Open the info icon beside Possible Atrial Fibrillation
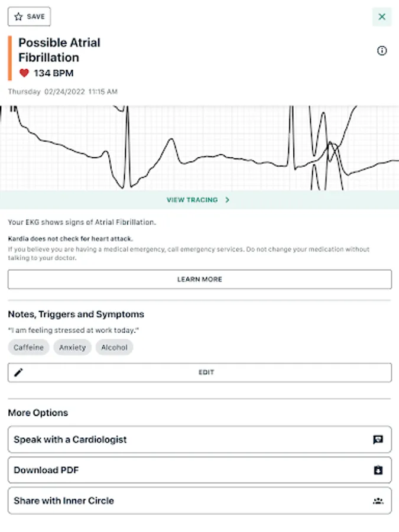Image resolution: width=399 pixels, height=532 pixels. 382,51
